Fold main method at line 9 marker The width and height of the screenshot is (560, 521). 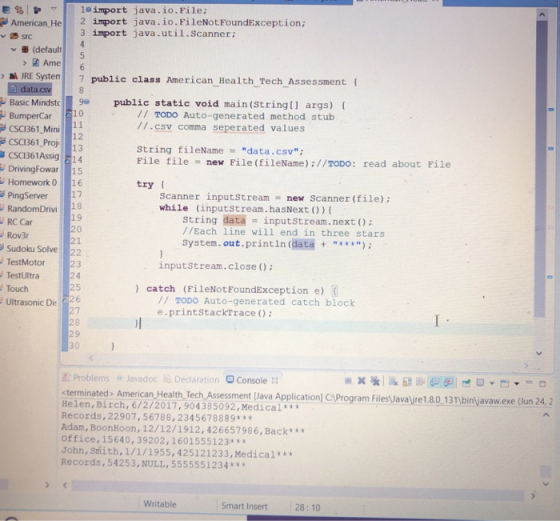[87, 102]
